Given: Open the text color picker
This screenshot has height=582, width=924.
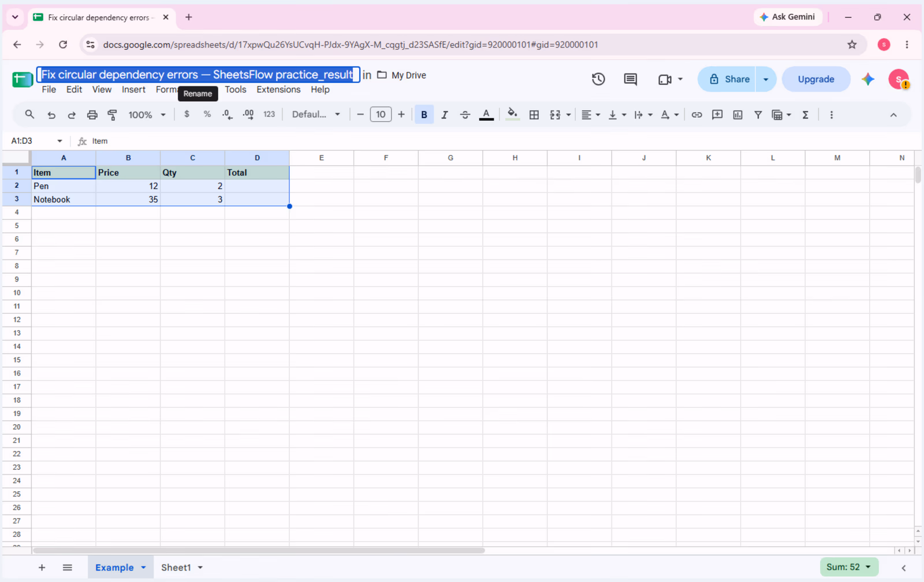Looking at the screenshot, I should pos(486,114).
